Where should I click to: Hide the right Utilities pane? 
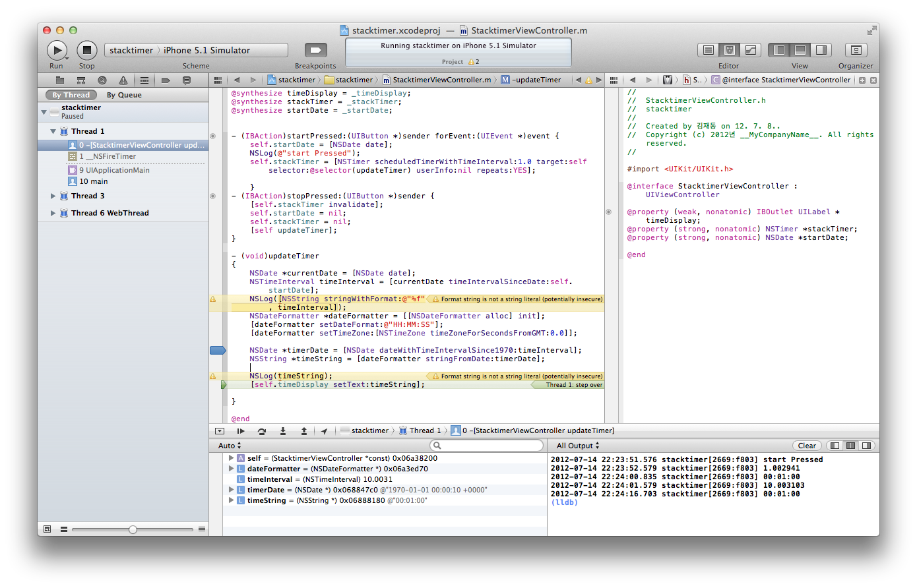[821, 50]
